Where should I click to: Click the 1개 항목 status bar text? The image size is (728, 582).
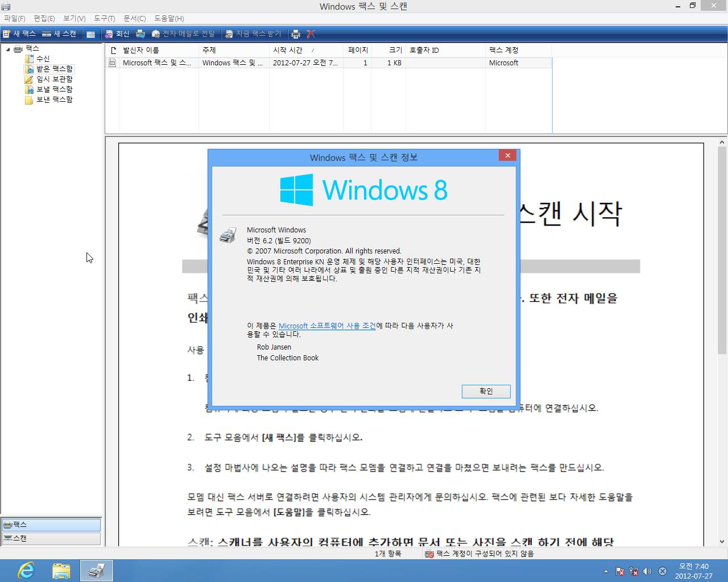click(x=388, y=554)
